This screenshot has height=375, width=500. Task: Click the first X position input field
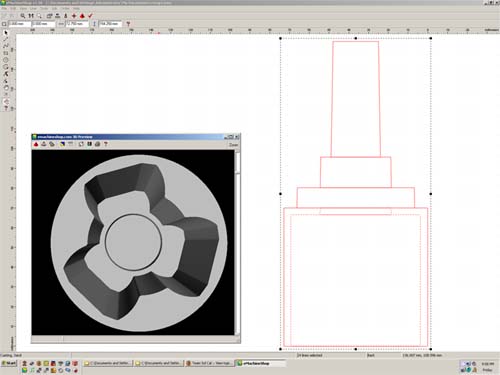tap(20, 24)
